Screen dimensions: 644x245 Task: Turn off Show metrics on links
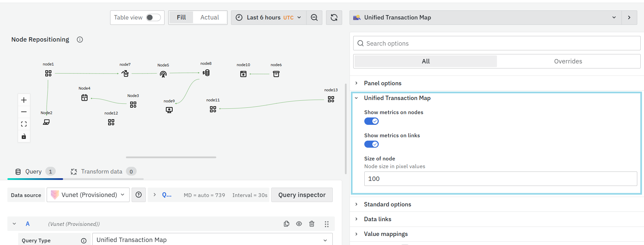tap(371, 144)
